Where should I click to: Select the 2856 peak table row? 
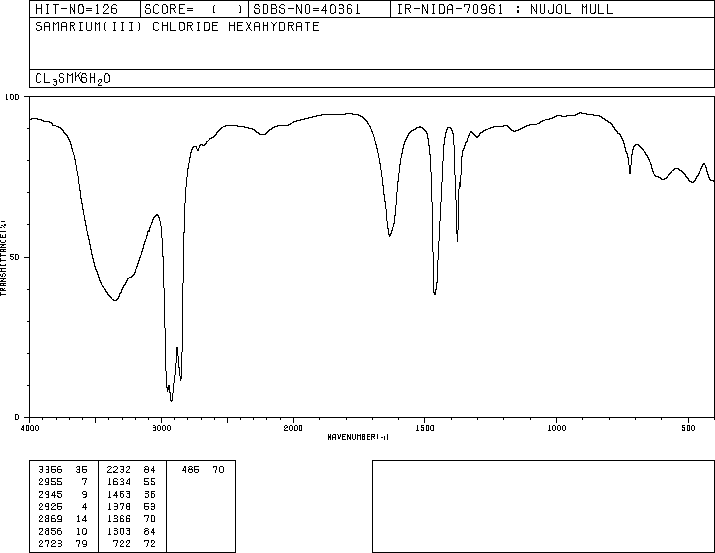pos(63,532)
